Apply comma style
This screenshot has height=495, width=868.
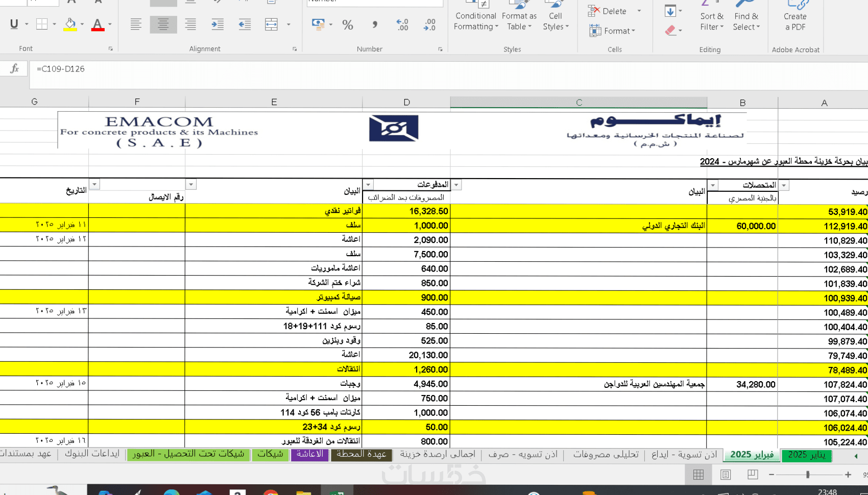[x=375, y=24]
